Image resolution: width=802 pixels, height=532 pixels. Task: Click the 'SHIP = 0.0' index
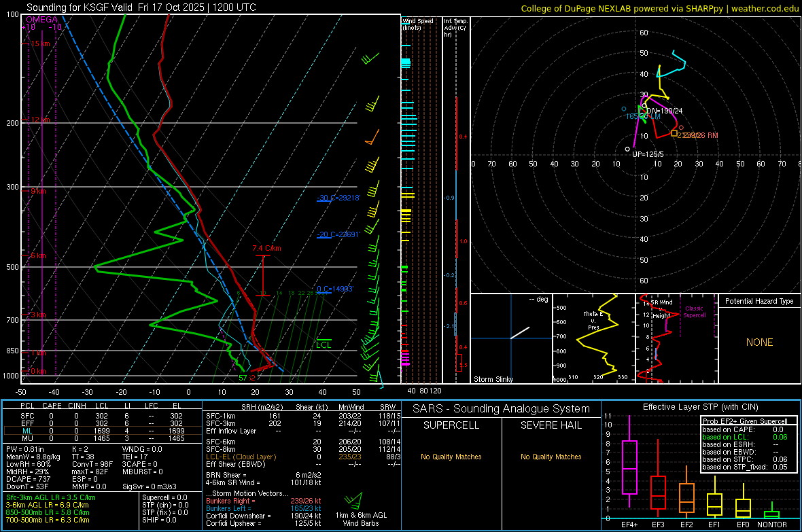[x=159, y=520]
